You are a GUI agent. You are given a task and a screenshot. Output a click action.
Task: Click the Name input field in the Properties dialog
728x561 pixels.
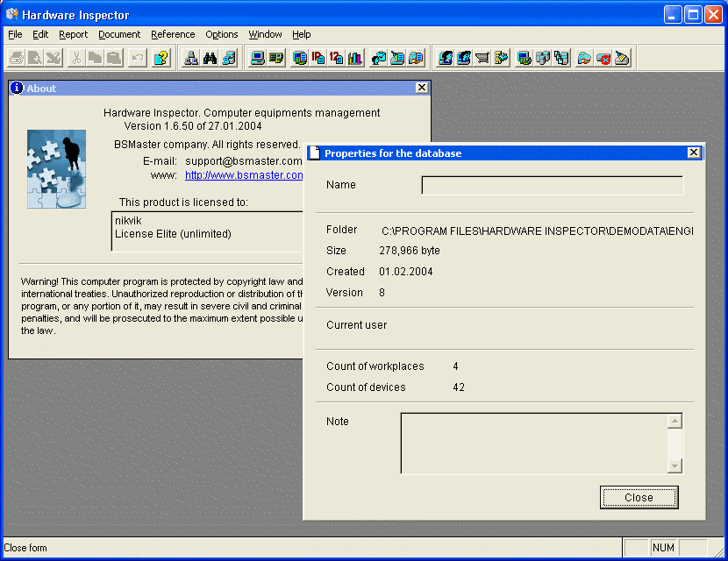coord(553,185)
